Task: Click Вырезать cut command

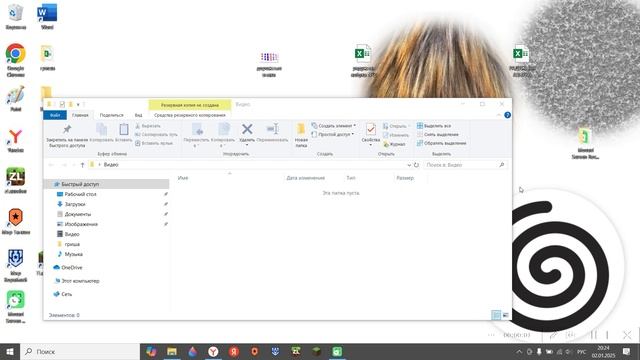Action: pyautogui.click(x=148, y=126)
